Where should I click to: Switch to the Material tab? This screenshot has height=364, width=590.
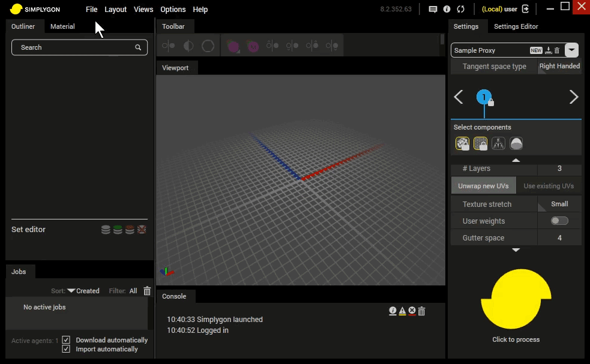click(x=62, y=26)
